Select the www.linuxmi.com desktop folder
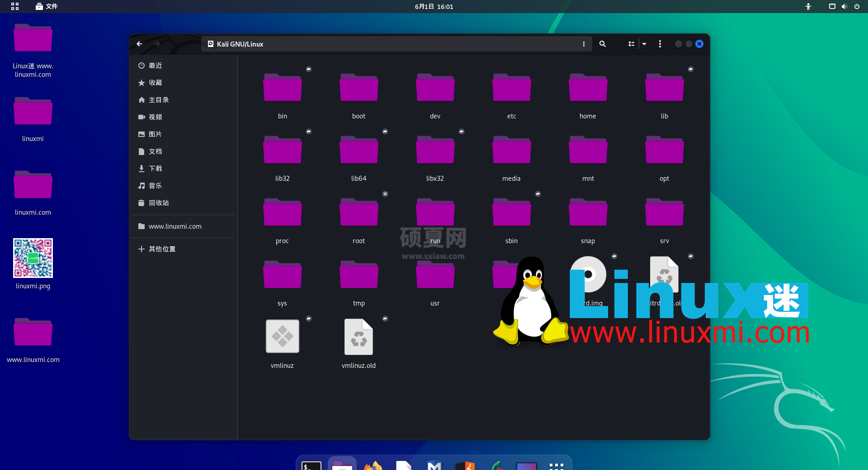 (33, 333)
